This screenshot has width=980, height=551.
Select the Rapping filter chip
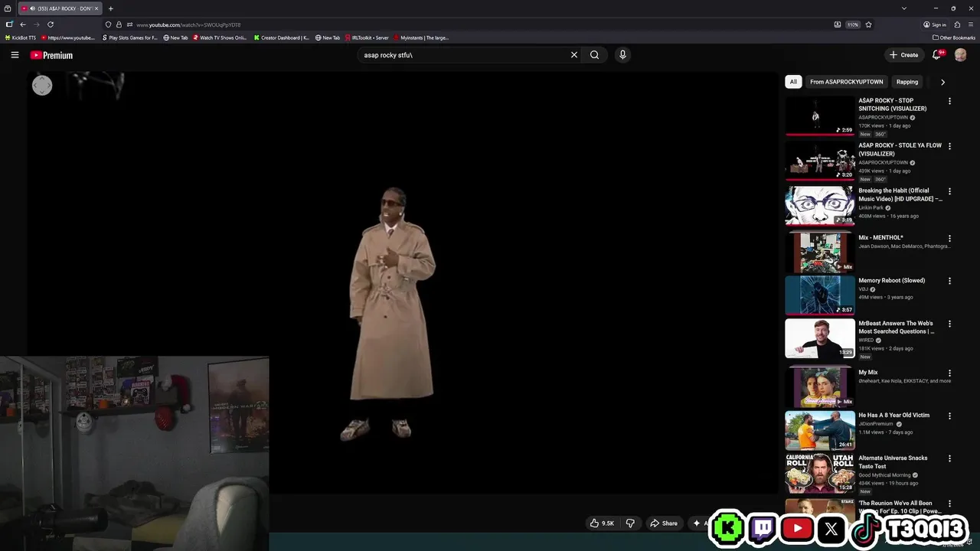907,82
